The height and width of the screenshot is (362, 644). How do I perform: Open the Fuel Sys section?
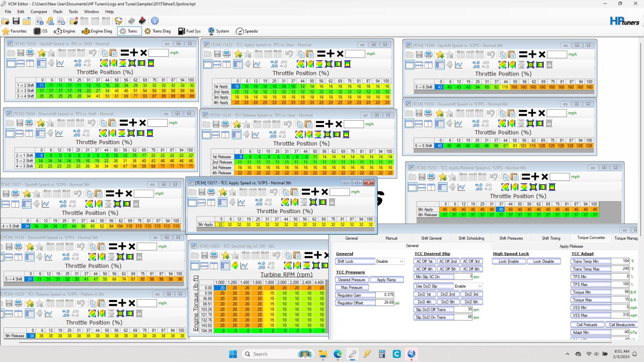[x=189, y=31]
